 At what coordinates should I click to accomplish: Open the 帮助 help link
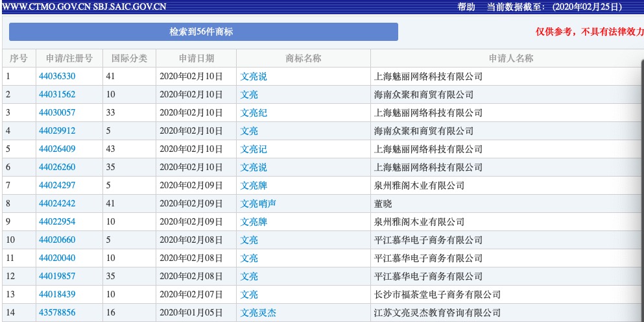pos(466,7)
